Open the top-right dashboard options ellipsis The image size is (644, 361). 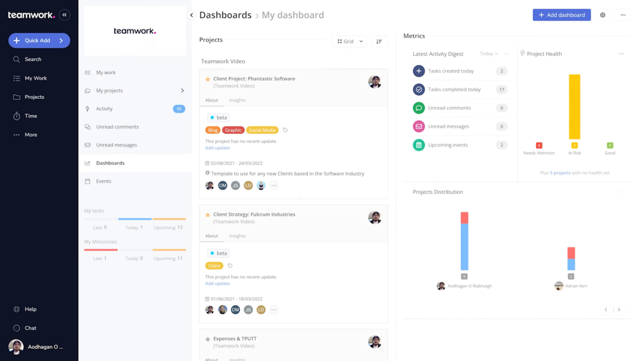pyautogui.click(x=623, y=15)
